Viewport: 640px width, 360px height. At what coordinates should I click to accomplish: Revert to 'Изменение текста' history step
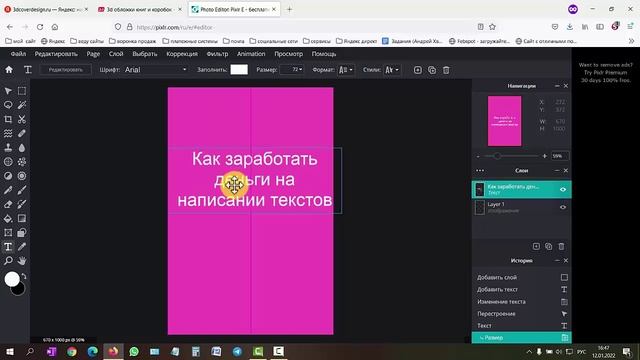(522, 302)
